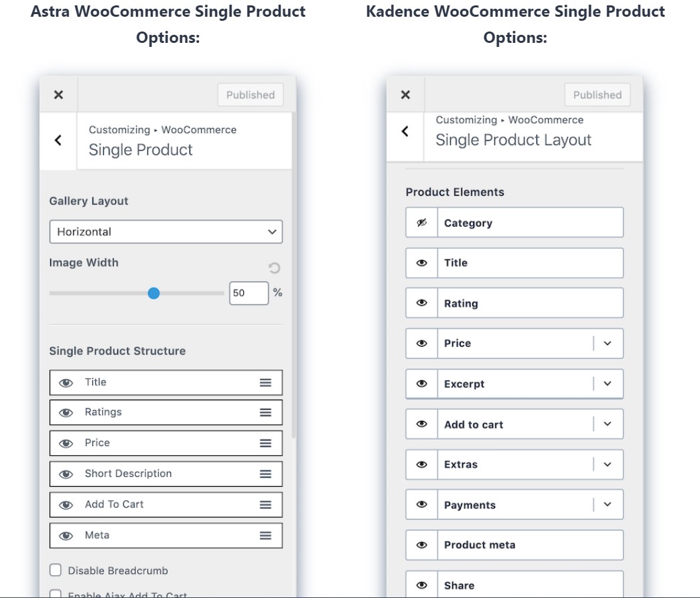This screenshot has height=598, width=700.
Task: Close the Astra customizer with X
Action: pos(58,95)
